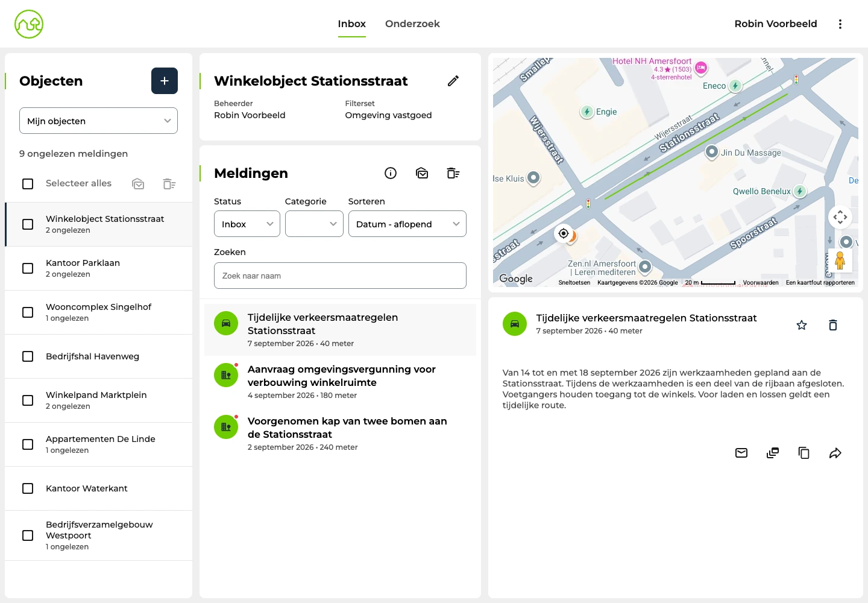This screenshot has width=868, height=603.
Task: Check the Winkelpand Marktplein checkbox
Action: pos(28,400)
